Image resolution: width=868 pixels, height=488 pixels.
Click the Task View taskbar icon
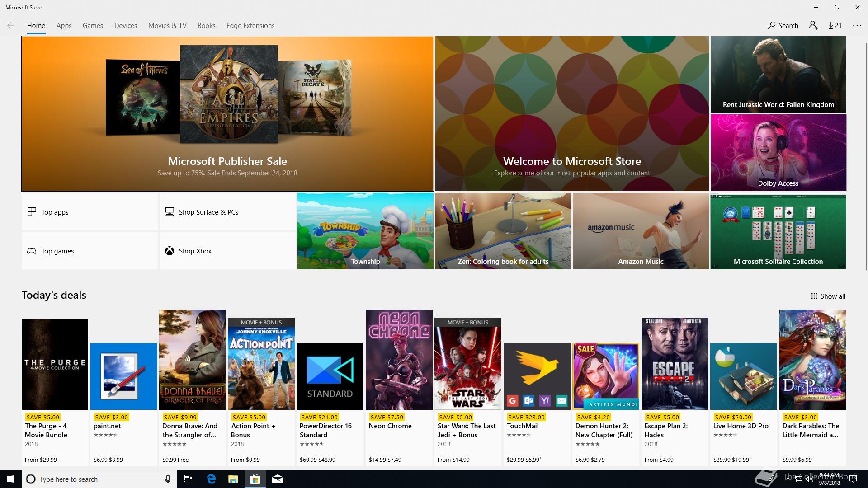point(188,479)
